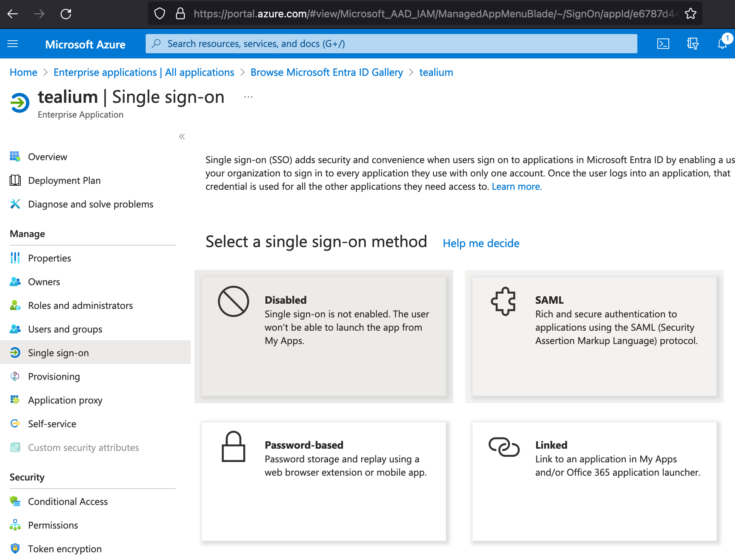
Task: Open the ellipsis more options menu
Action: pyautogui.click(x=248, y=97)
